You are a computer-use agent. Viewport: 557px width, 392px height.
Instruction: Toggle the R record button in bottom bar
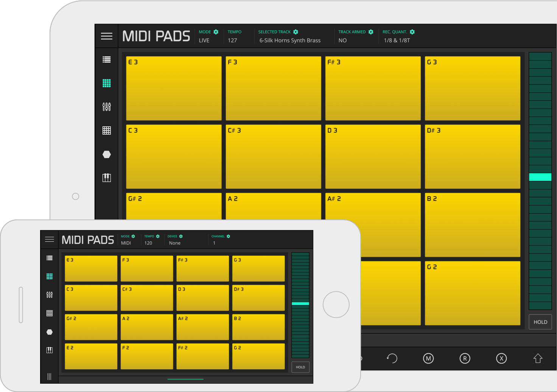coord(465,358)
